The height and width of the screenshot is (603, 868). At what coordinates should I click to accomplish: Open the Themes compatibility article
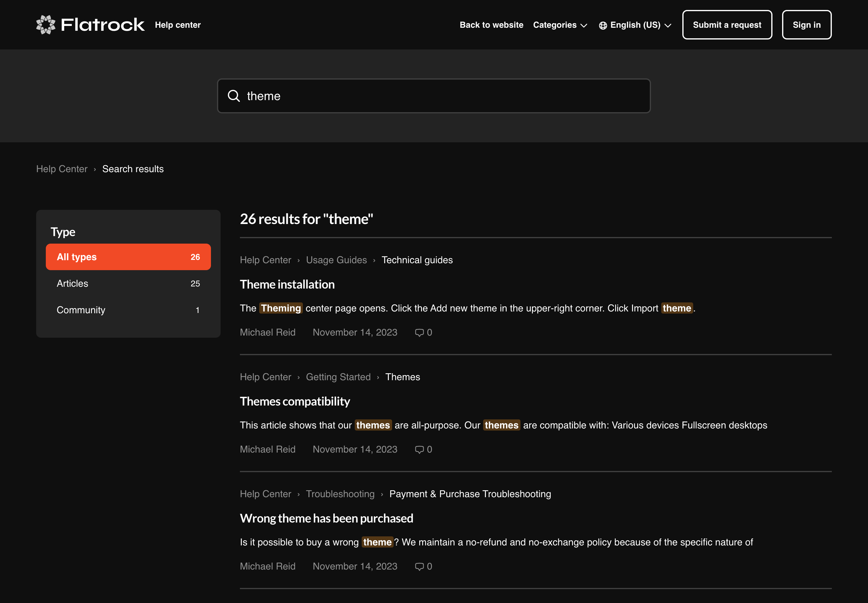click(x=295, y=401)
